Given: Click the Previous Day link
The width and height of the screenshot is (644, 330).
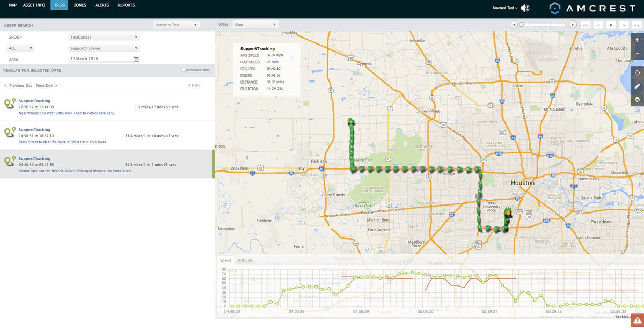Looking at the screenshot, I should (x=20, y=86).
